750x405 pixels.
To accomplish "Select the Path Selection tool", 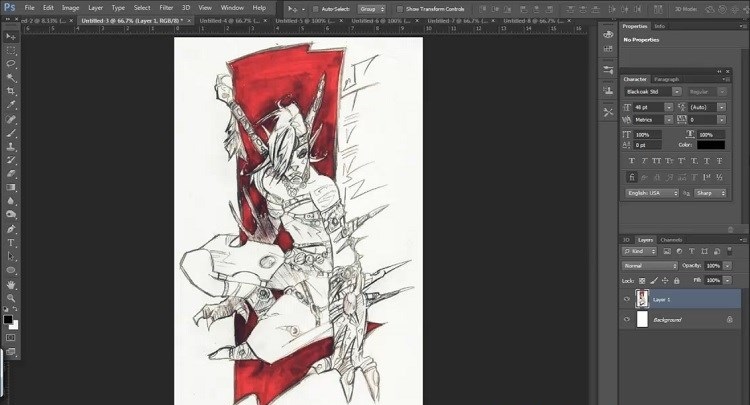I will point(11,257).
